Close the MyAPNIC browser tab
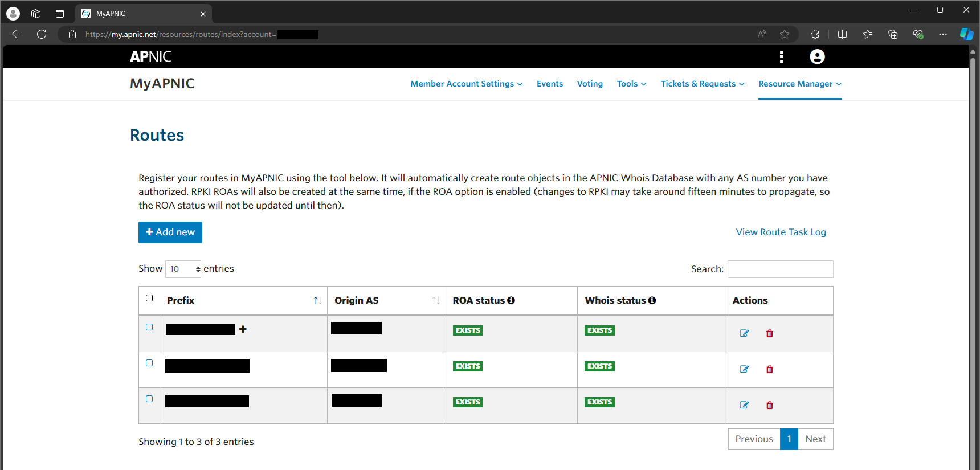 tap(203, 14)
